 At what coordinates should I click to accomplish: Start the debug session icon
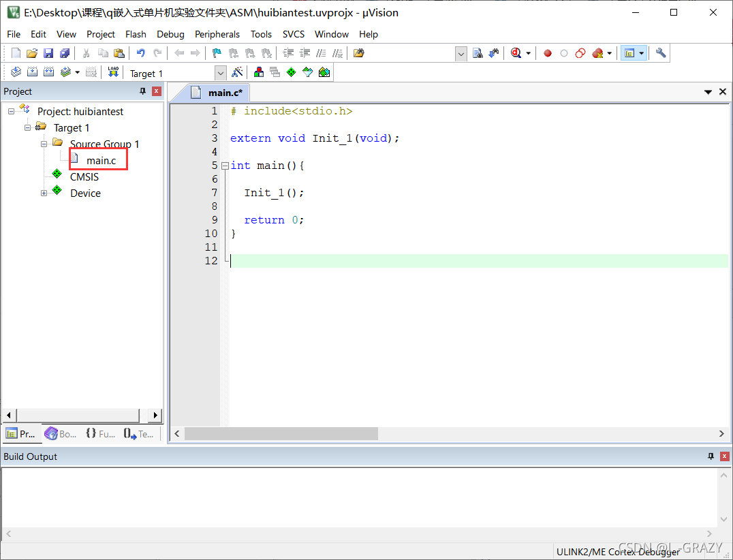pyautogui.click(x=516, y=53)
